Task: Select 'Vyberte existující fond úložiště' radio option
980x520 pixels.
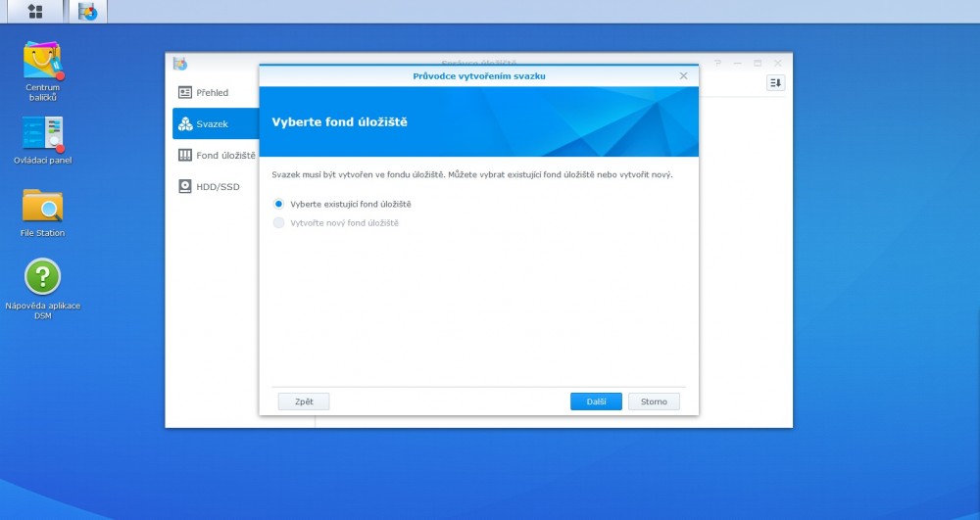Action: [x=279, y=204]
